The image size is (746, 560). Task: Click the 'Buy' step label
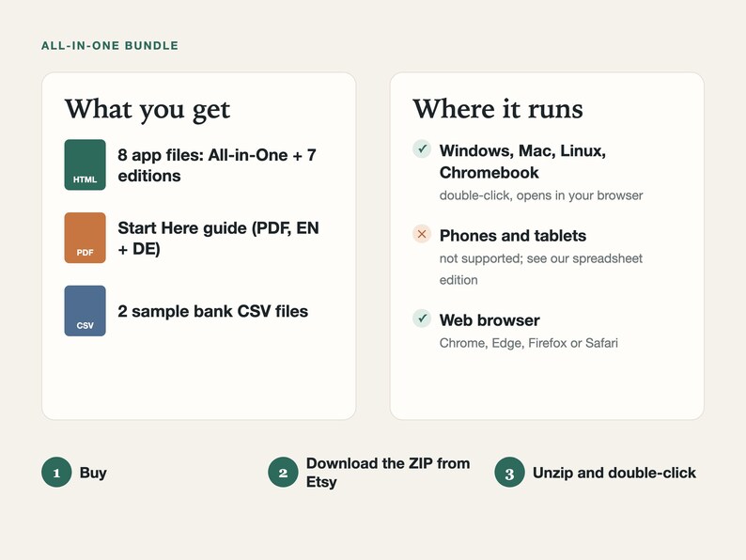(93, 473)
